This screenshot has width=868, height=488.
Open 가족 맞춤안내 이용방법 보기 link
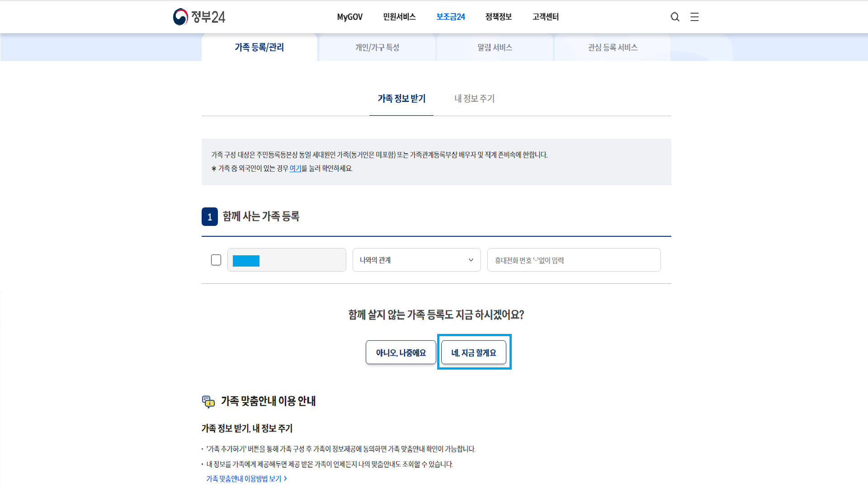pos(244,479)
